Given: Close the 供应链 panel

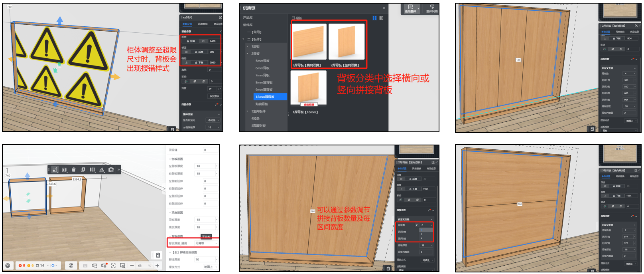Looking at the screenshot, I should pyautogui.click(x=384, y=8).
